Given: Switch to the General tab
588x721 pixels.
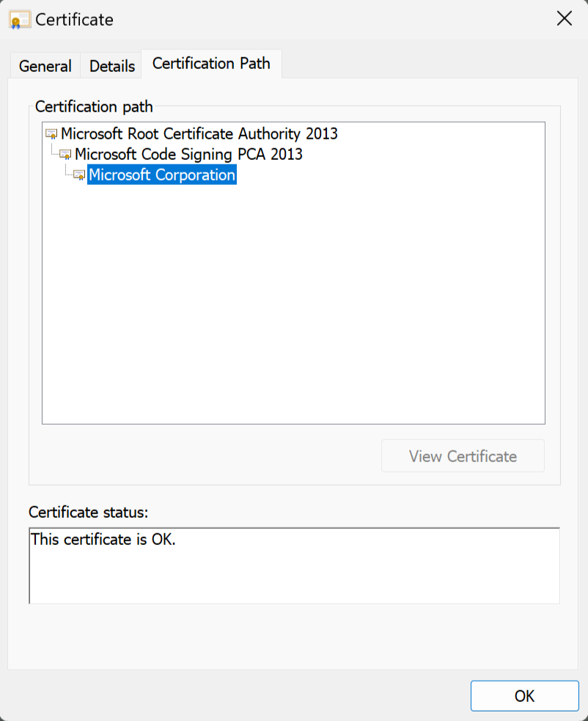Looking at the screenshot, I should [x=45, y=66].
